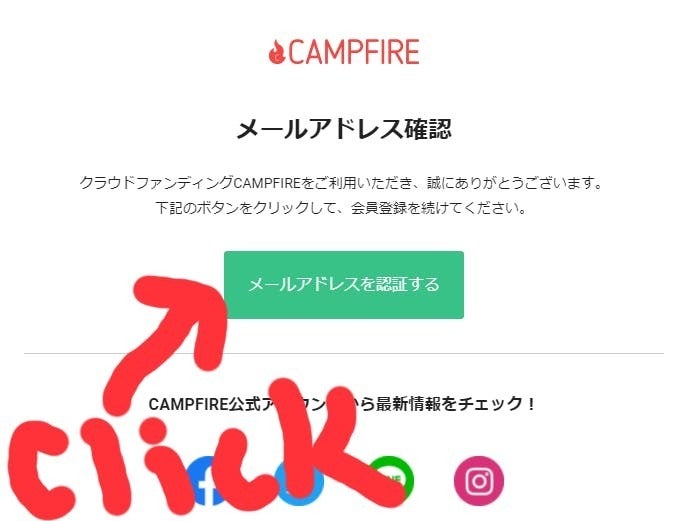Click the 会員登録を続けてください phrase

click(x=439, y=207)
